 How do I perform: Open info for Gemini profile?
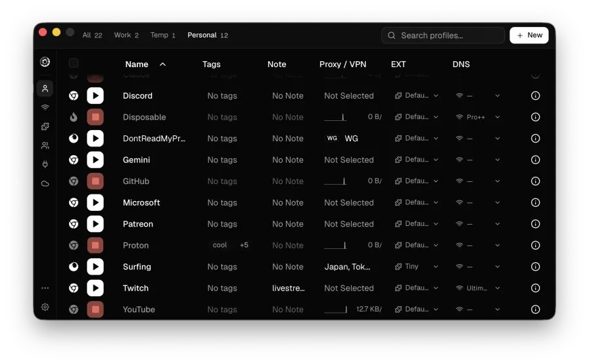click(535, 160)
